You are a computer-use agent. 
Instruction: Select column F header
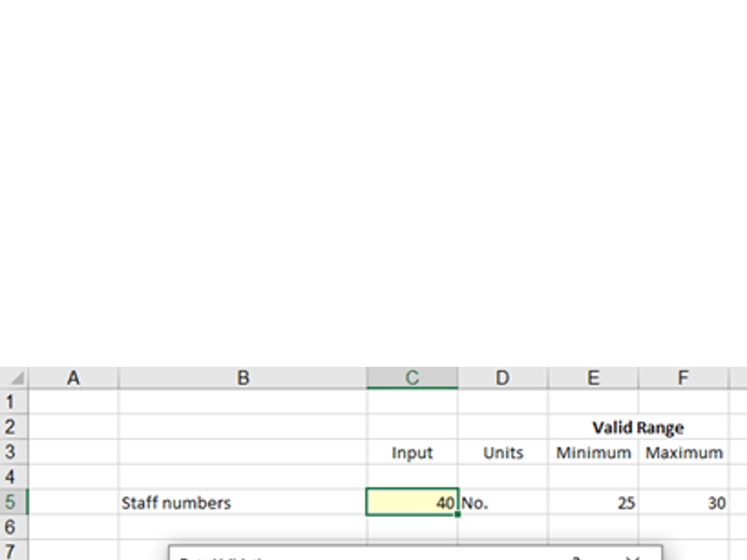point(683,378)
